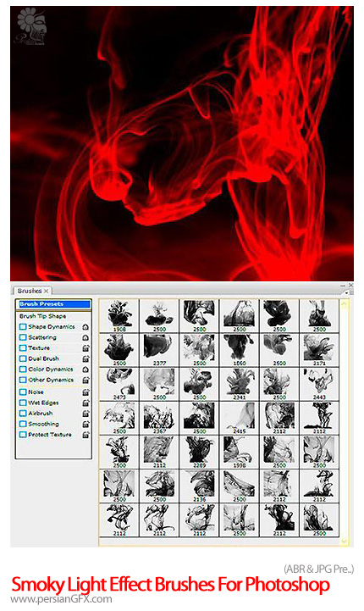Pick the 1998 brush thumbnail

pyautogui.click(x=239, y=452)
